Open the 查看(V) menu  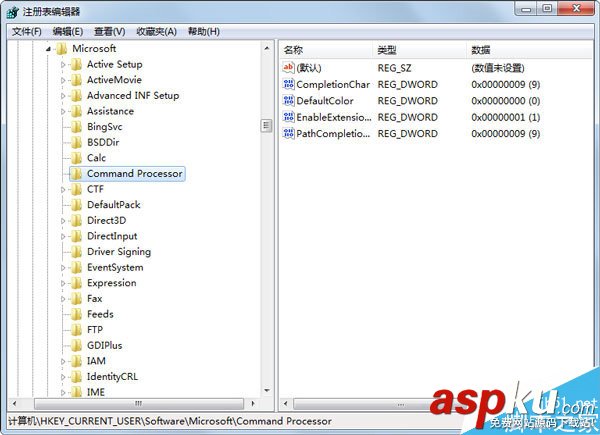pyautogui.click(x=109, y=31)
